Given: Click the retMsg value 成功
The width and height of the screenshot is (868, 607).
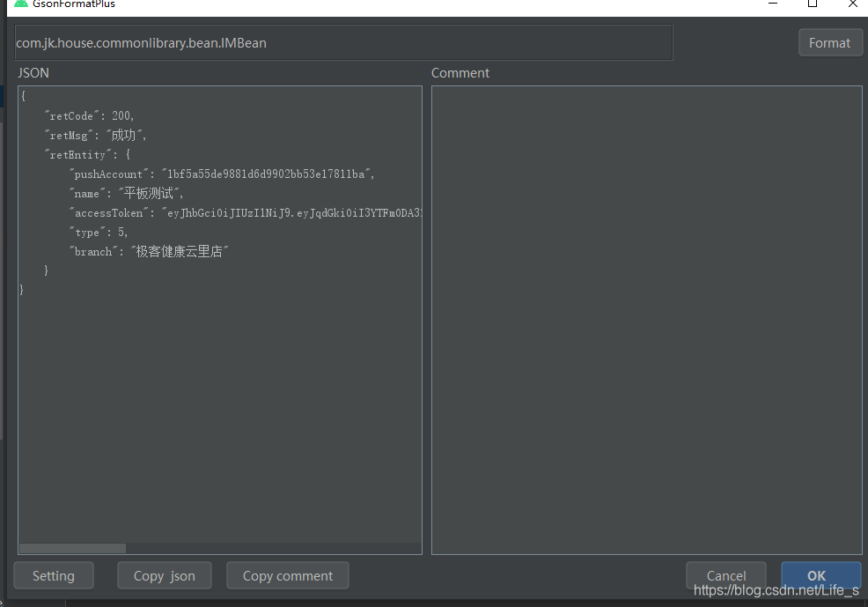Looking at the screenshot, I should 126,135.
